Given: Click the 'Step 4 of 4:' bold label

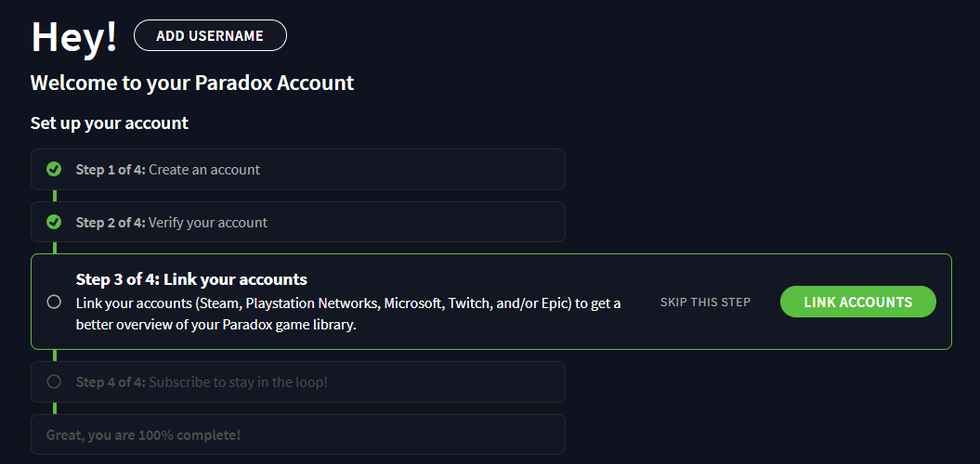Looking at the screenshot, I should pyautogui.click(x=111, y=381).
